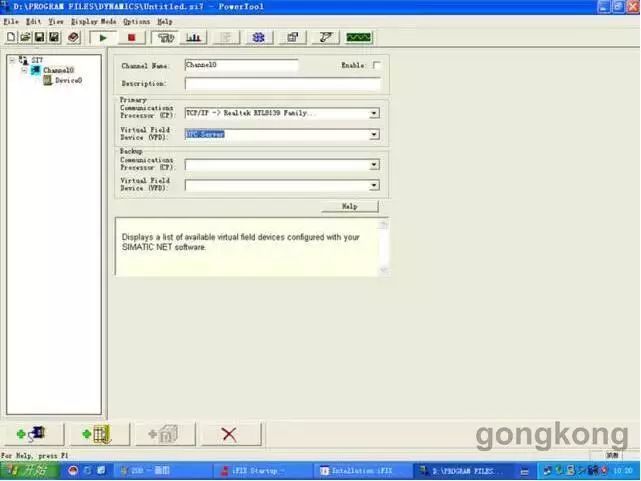641x481 pixels.
Task: Select Device0 in the tree
Action: coord(68,80)
